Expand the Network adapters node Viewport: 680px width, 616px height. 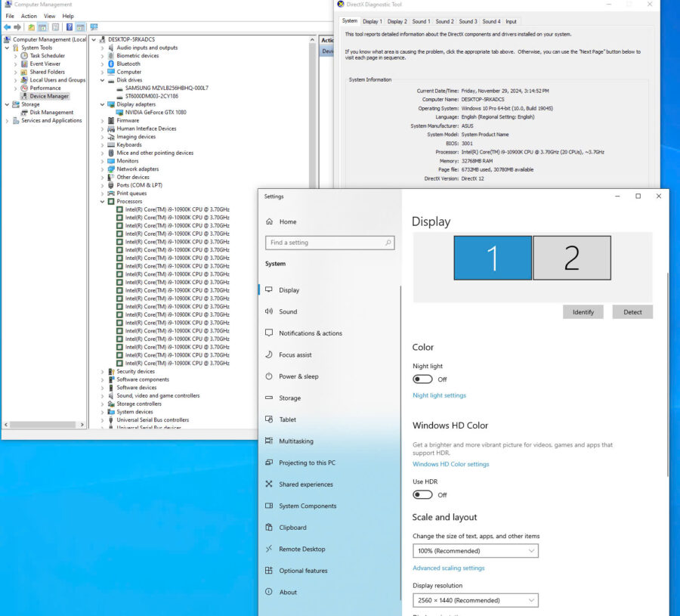pos(102,169)
